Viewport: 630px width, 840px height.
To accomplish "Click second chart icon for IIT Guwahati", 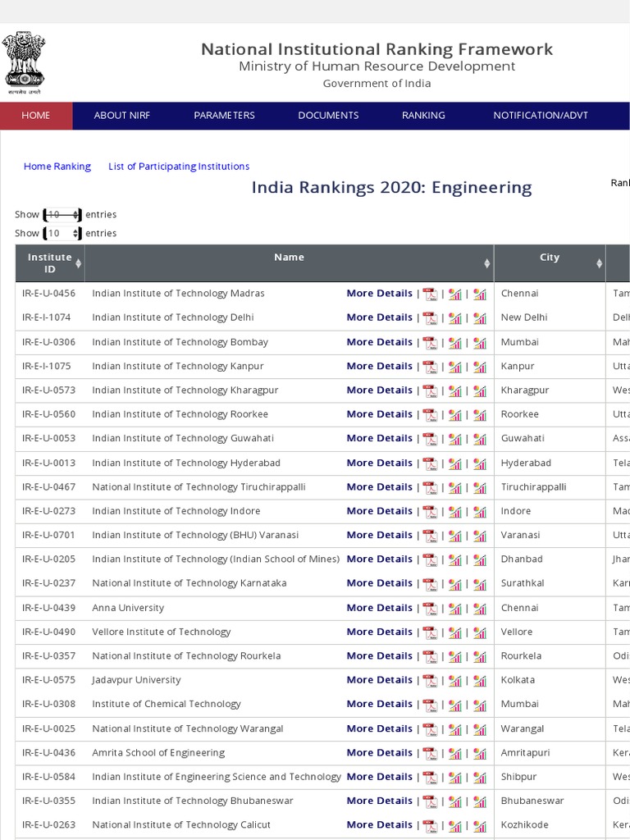I will pos(480,439).
